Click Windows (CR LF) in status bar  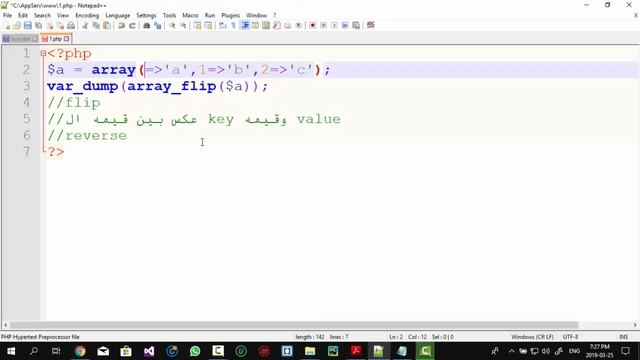tap(532, 337)
